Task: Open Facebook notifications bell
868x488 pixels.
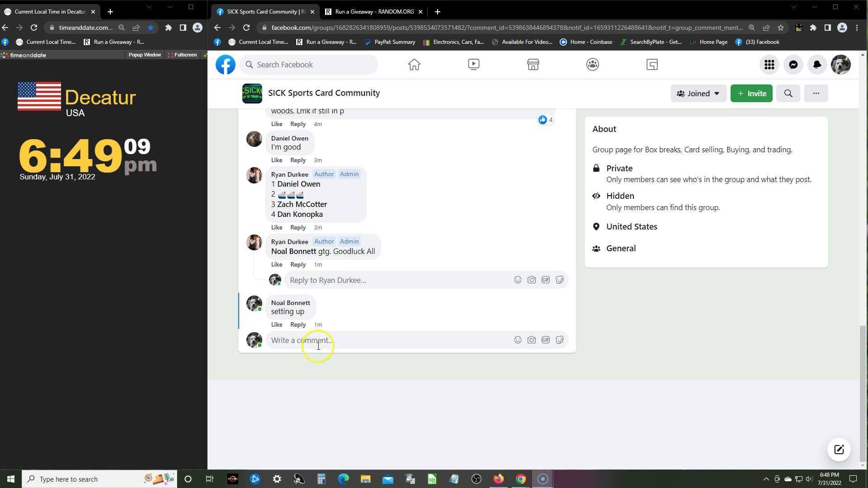Action: [817, 65]
